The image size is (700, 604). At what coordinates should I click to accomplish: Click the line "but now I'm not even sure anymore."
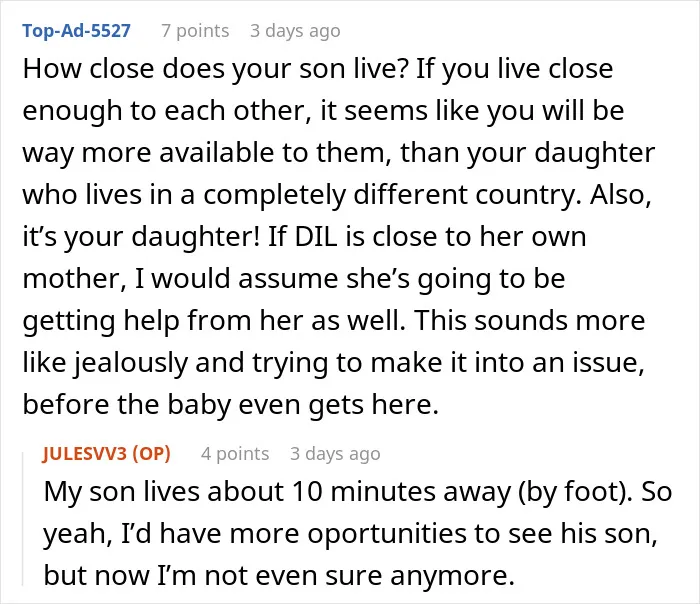279,575
